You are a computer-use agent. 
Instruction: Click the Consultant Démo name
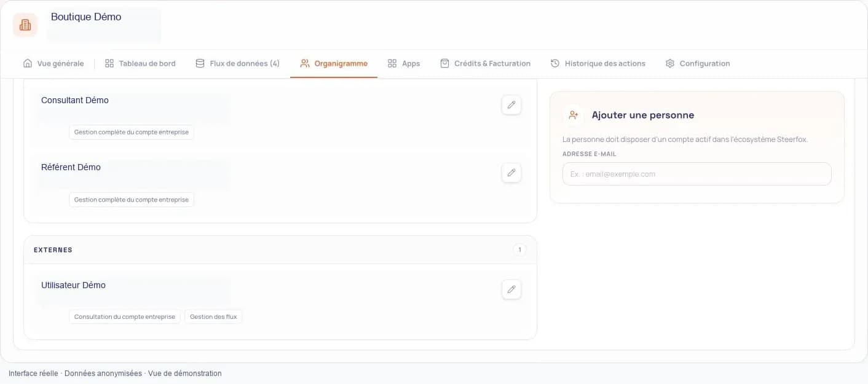tap(75, 100)
